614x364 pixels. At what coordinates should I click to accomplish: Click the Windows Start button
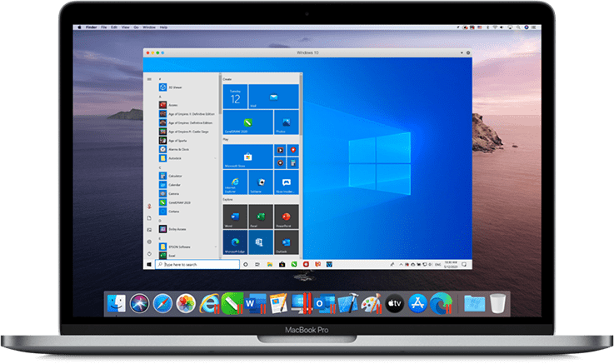pyautogui.click(x=149, y=265)
